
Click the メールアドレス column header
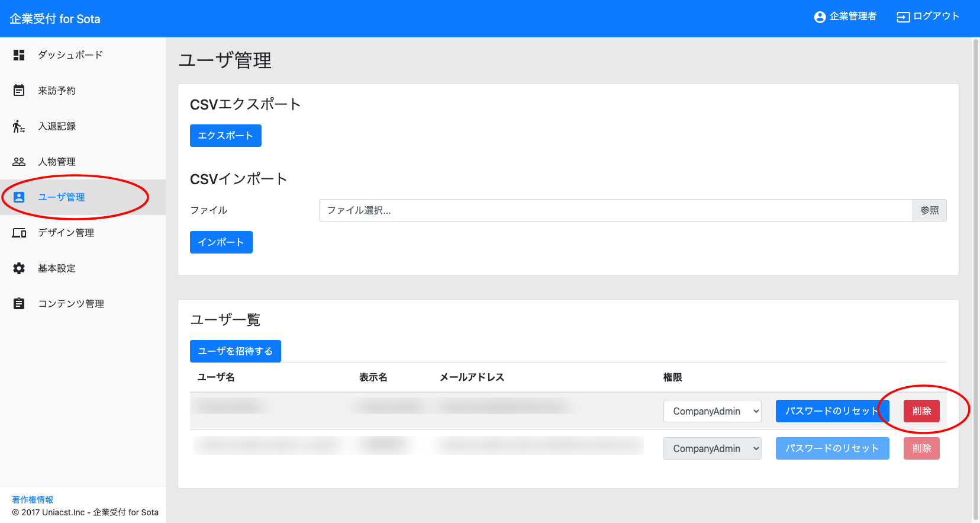[472, 377]
